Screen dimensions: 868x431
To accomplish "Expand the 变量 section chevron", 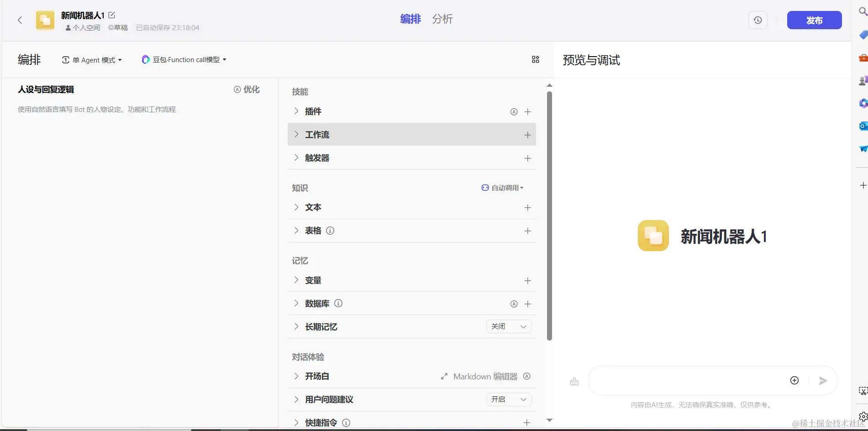I will [296, 280].
